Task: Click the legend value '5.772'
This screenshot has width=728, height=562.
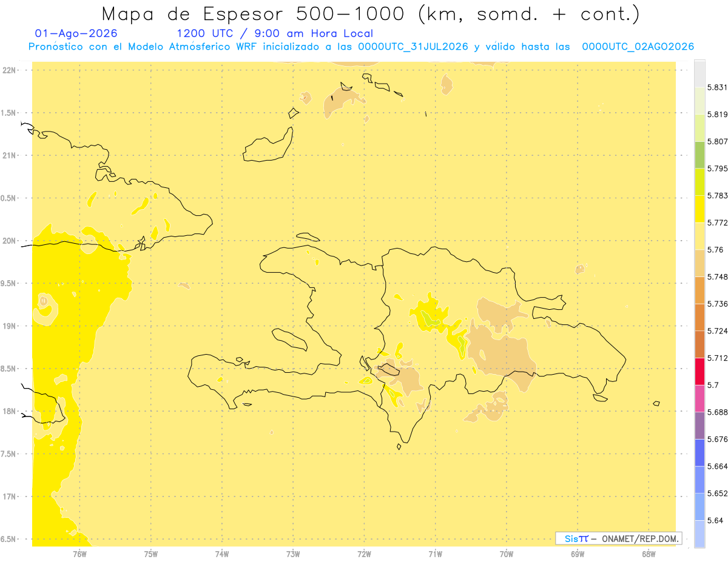Action: [717, 222]
